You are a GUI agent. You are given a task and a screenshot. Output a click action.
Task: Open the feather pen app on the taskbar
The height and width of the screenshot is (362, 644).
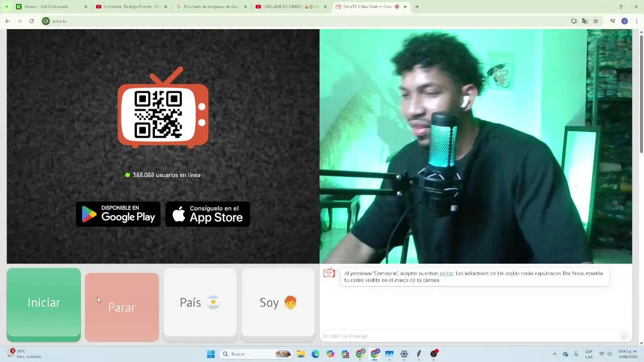coord(419,354)
